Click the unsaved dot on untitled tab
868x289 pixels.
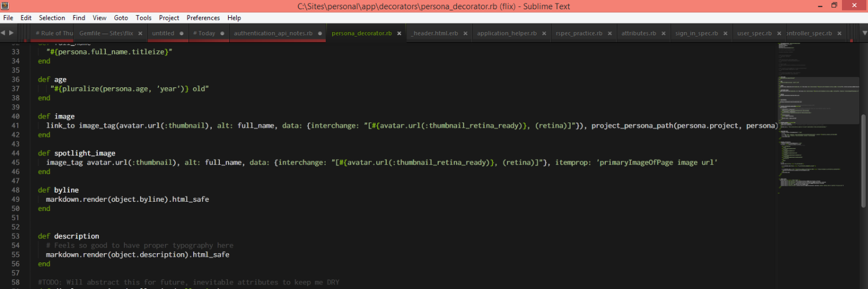[x=182, y=33]
